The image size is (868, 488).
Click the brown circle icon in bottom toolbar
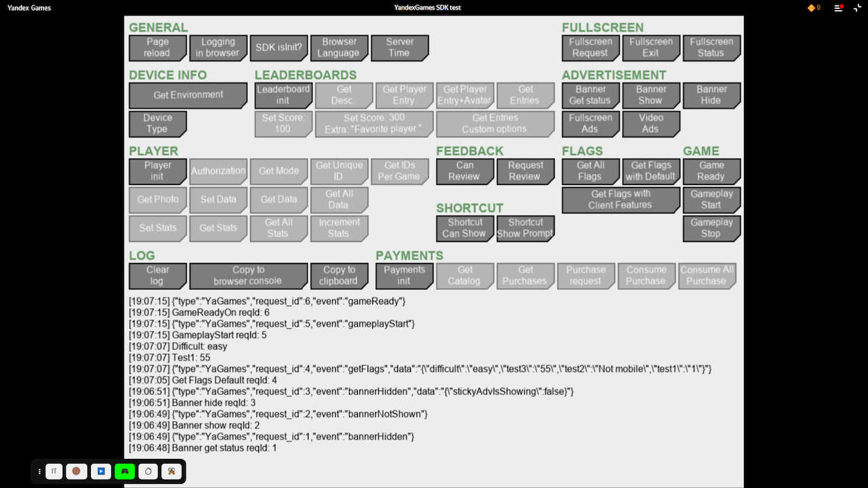[x=77, y=471]
